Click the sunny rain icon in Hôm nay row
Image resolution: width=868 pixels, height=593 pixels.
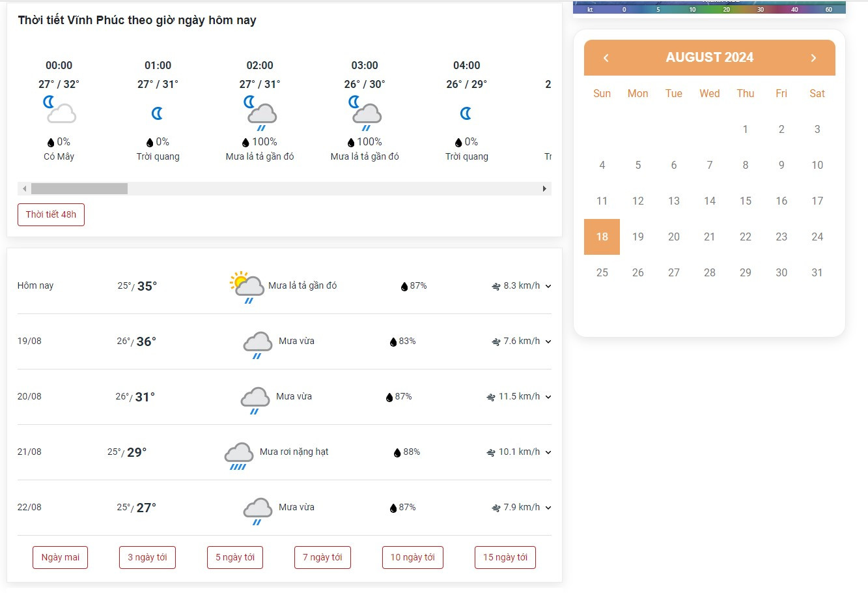pyautogui.click(x=247, y=287)
